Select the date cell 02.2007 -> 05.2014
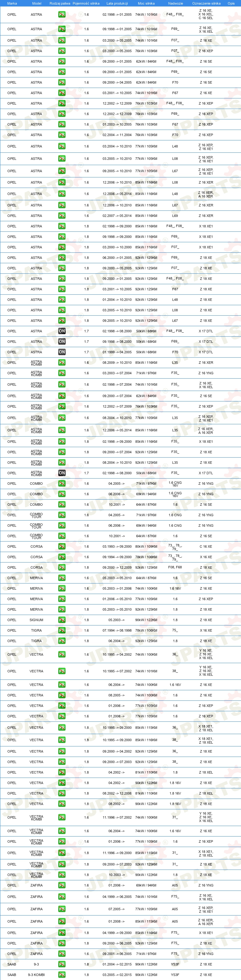 coord(117,216)
